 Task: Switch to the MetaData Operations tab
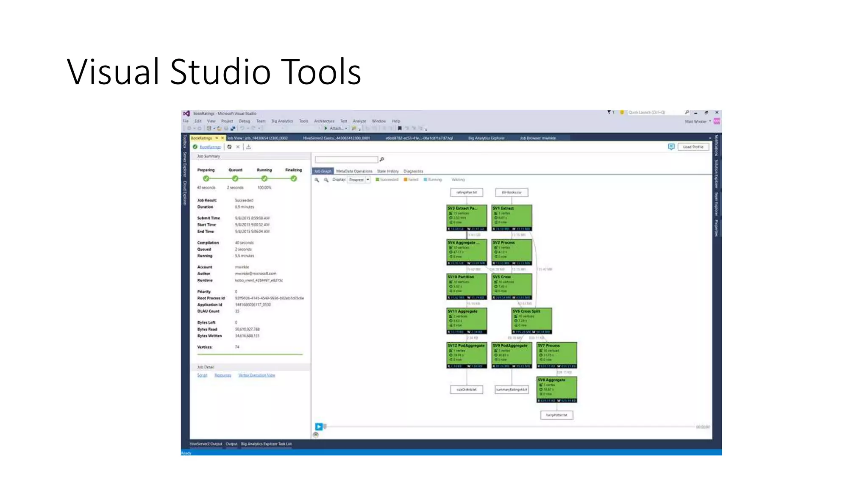[354, 171]
